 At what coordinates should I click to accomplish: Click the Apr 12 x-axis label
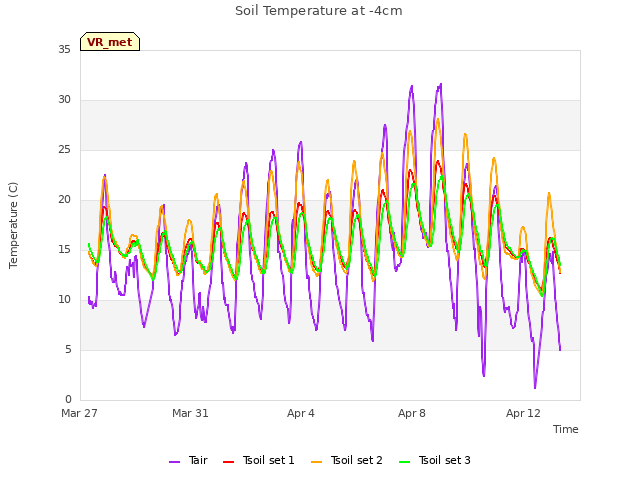click(523, 413)
